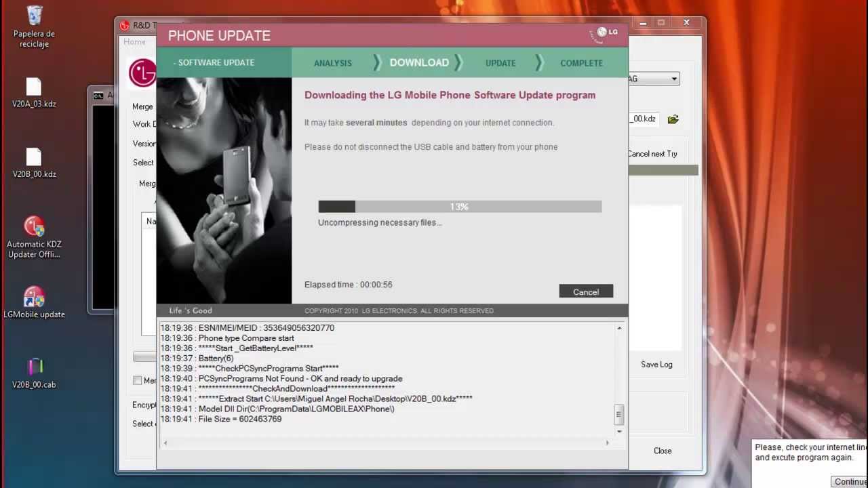Select the UPDATE step tab
Image resolution: width=868 pixels, height=488 pixels.
(500, 63)
